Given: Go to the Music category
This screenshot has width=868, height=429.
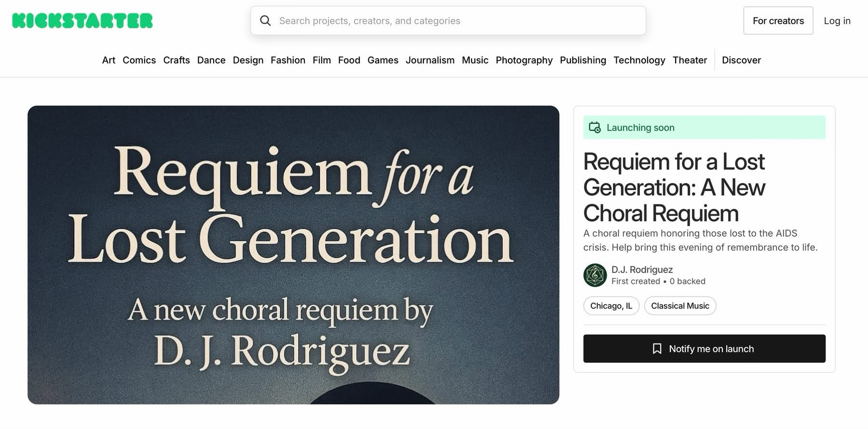Looking at the screenshot, I should (475, 60).
